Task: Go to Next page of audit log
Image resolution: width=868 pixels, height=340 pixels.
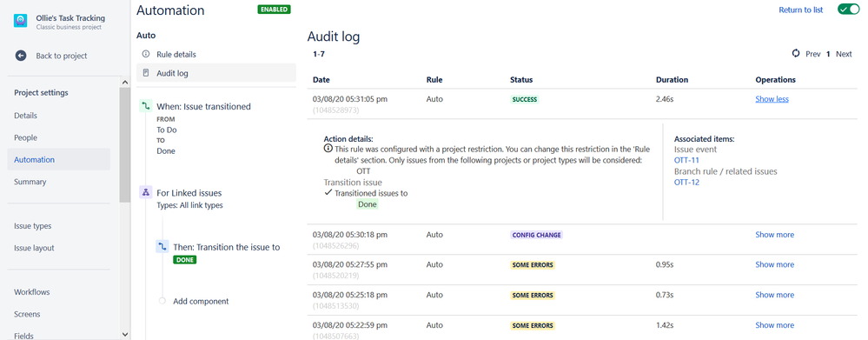Action: (x=844, y=54)
